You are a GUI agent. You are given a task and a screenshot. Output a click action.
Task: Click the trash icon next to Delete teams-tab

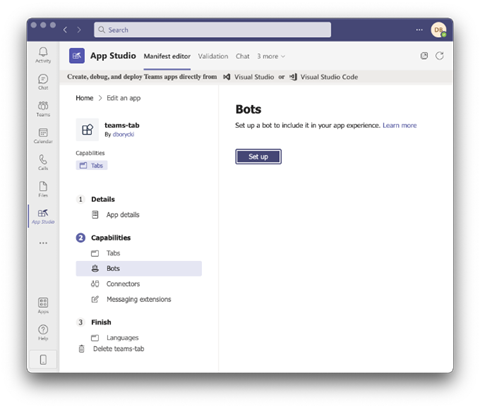[x=81, y=349]
